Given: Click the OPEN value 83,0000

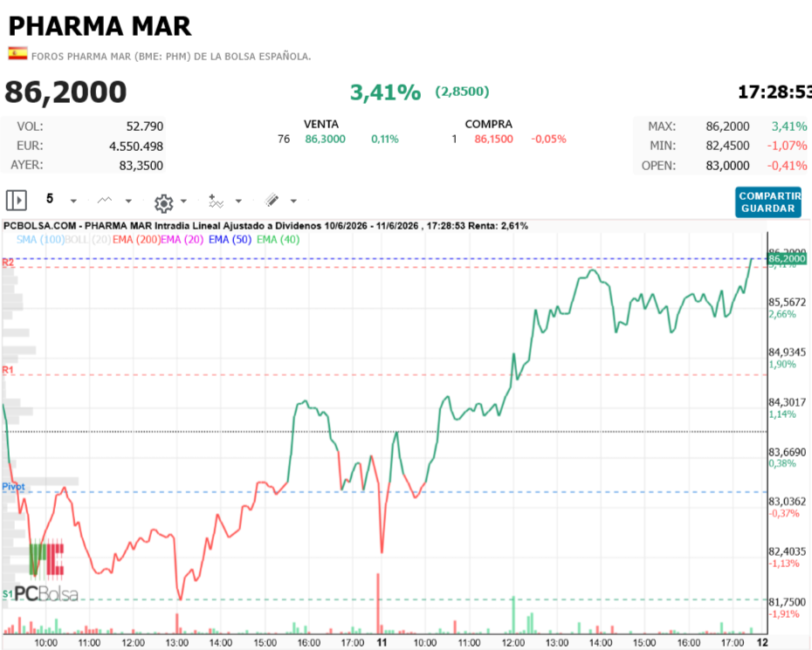Looking at the screenshot, I should click(x=727, y=166).
